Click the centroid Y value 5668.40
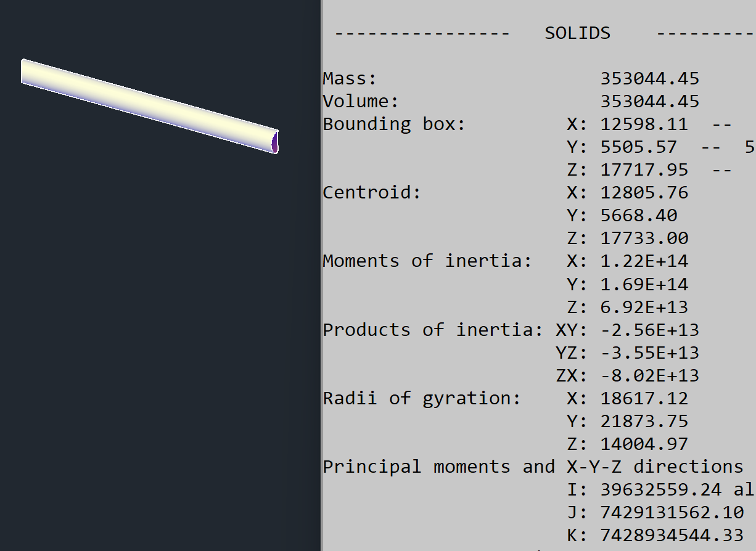Image resolution: width=756 pixels, height=551 pixels. [638, 216]
